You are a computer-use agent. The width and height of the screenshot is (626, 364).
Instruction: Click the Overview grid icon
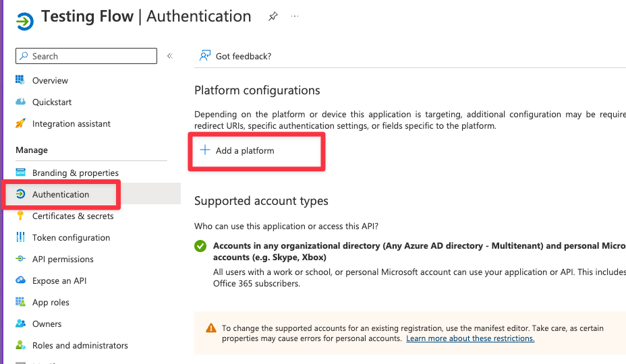tap(20, 80)
